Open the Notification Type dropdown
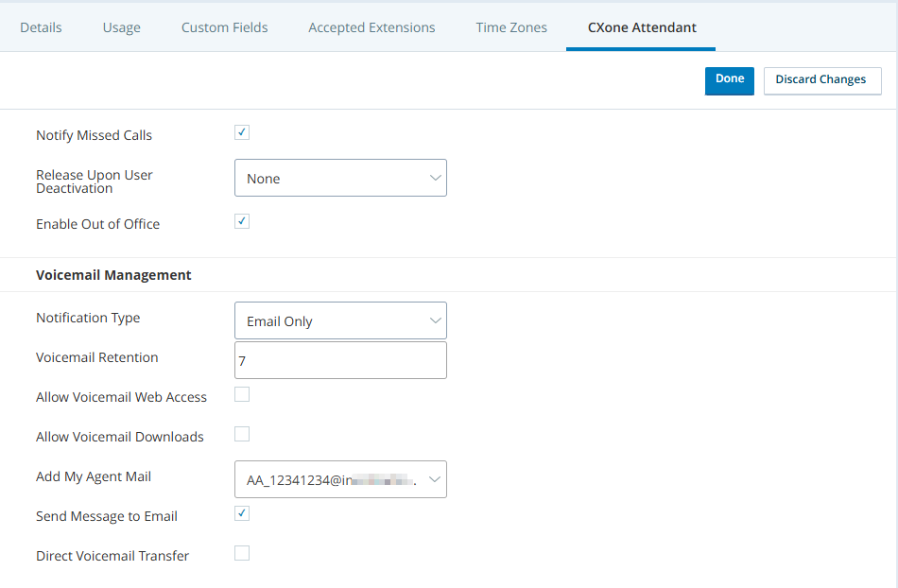The width and height of the screenshot is (898, 588). pyautogui.click(x=340, y=320)
